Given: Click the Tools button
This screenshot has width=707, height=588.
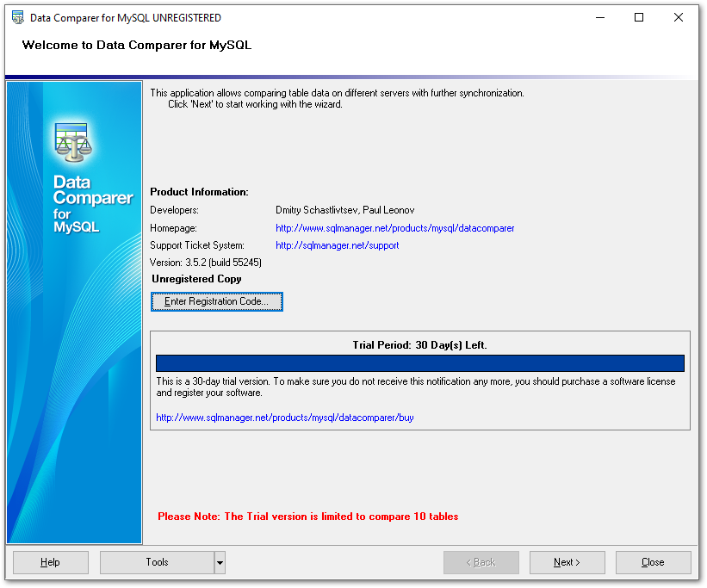Looking at the screenshot, I should click(x=157, y=562).
